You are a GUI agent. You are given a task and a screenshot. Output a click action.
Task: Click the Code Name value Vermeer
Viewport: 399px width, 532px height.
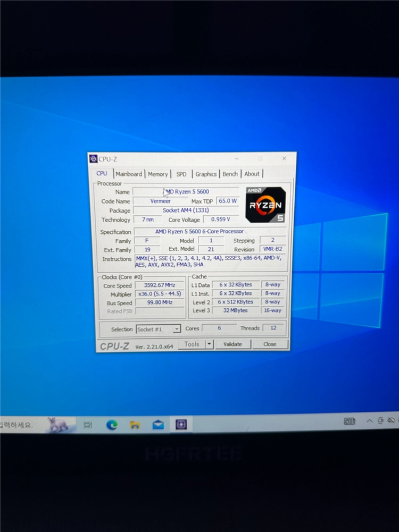pyautogui.click(x=160, y=201)
